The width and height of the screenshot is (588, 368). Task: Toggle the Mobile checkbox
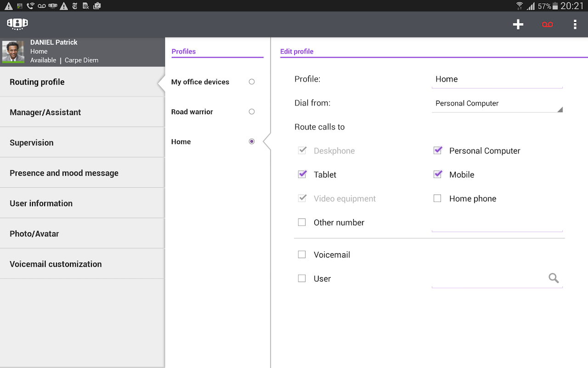click(438, 174)
